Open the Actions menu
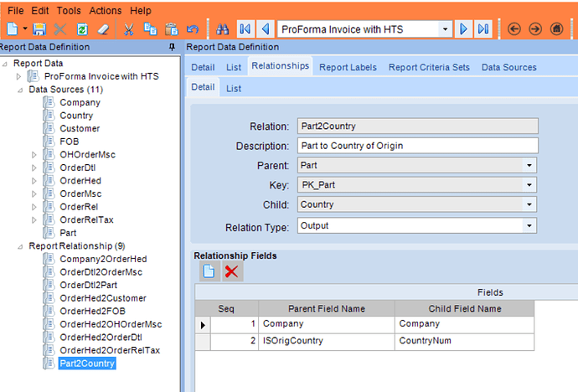The image size is (578, 392). 106,11
